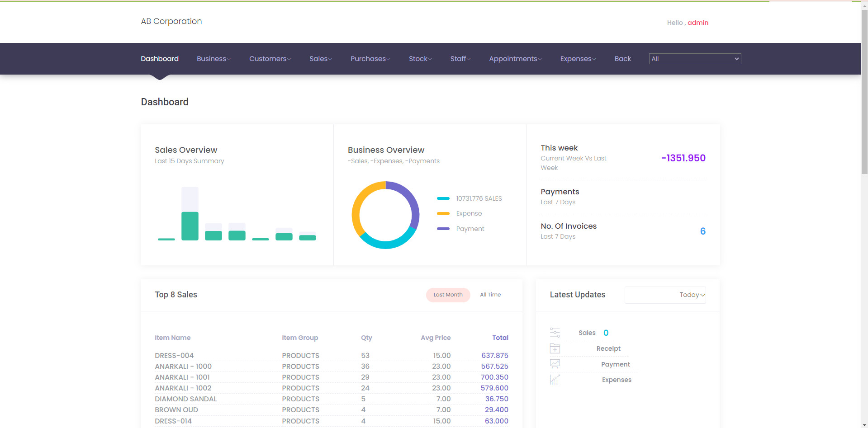The height and width of the screenshot is (428, 868).
Task: Switch Top 8 Sales to Last Month
Action: coord(448,295)
